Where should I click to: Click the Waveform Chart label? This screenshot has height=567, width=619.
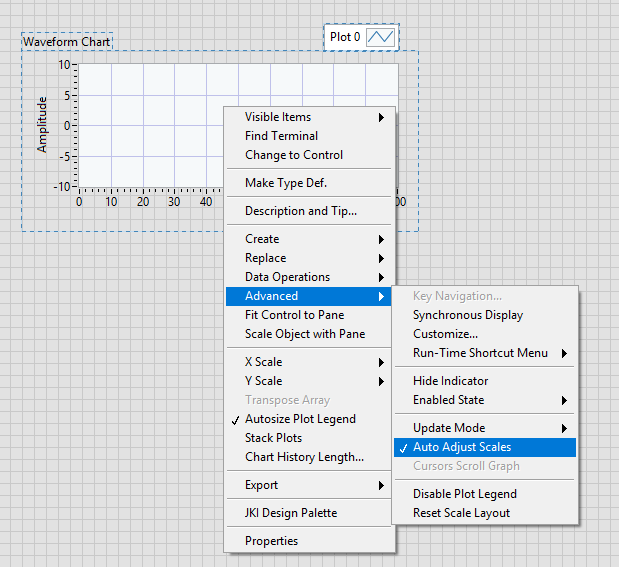point(67,42)
